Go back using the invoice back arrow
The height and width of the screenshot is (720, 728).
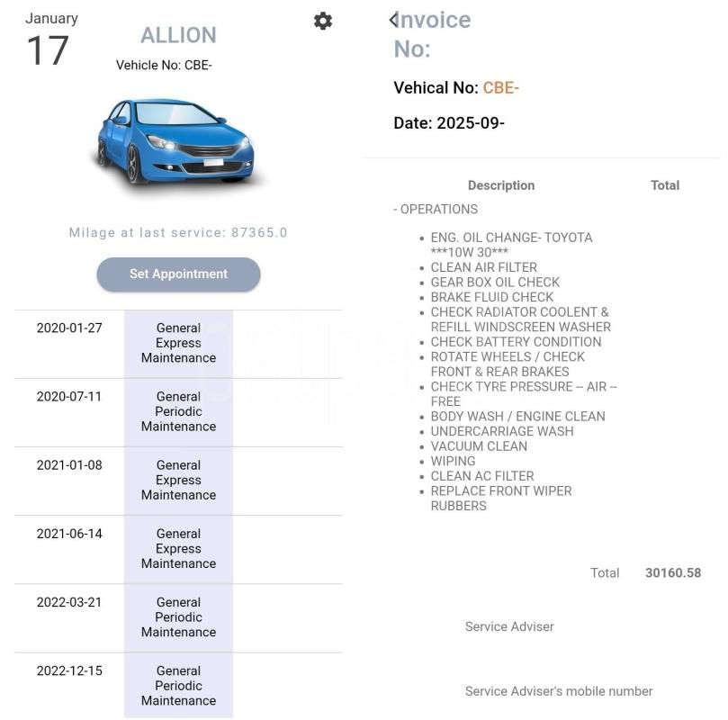tap(393, 20)
